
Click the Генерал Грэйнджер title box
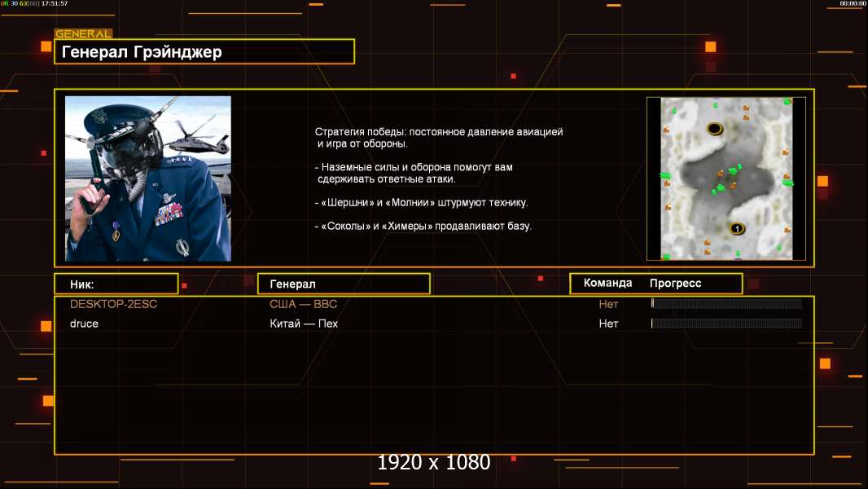[x=204, y=51]
